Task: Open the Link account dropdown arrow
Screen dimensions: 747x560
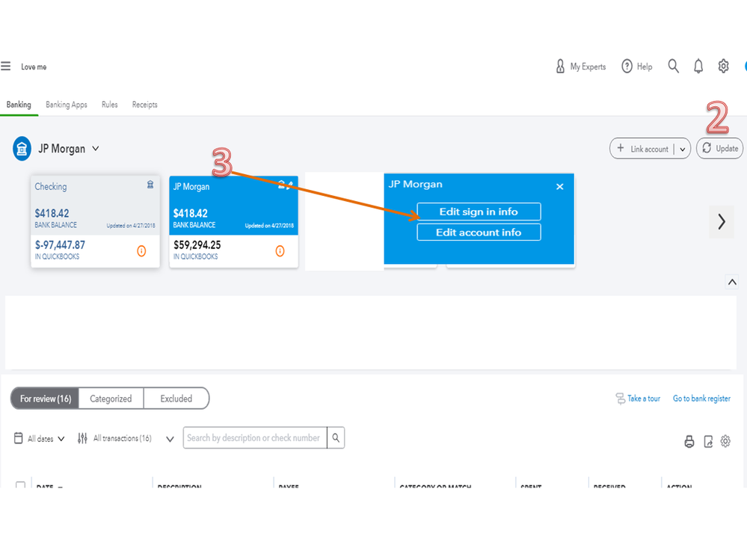Action: (x=682, y=149)
